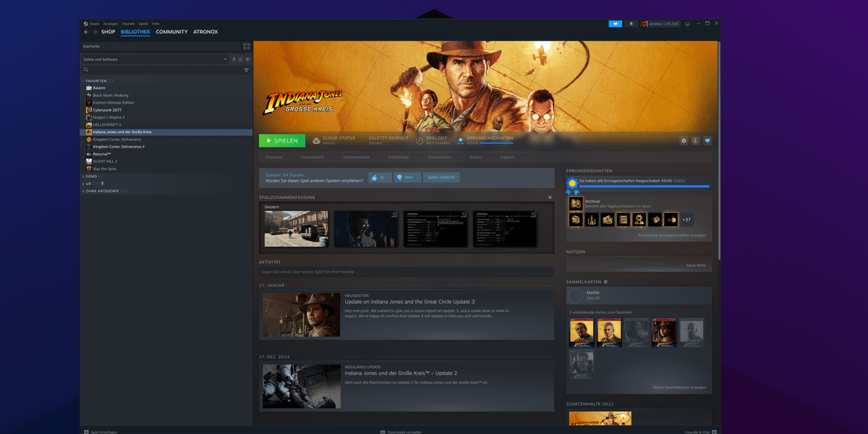This screenshot has width=868, height=434.
Task: Click Später vielleicht recommendation button
Action: (441, 177)
